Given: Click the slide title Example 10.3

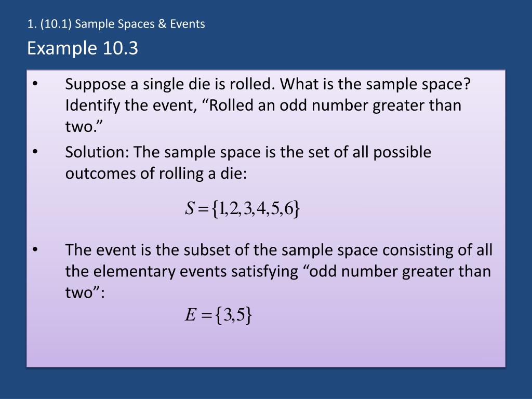Looking at the screenshot, I should tap(83, 48).
